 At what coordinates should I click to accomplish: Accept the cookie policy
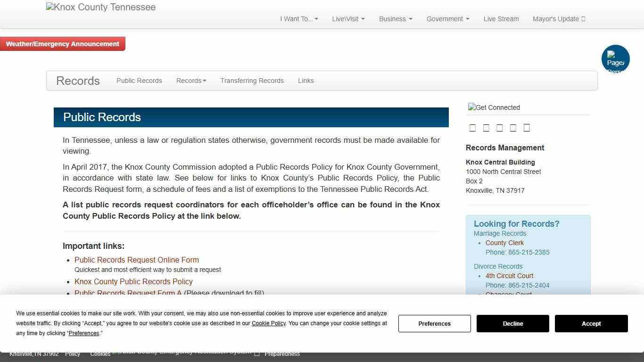pos(591,323)
